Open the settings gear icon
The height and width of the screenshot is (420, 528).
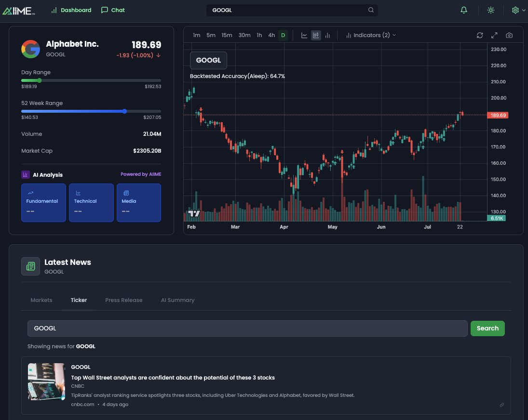[515, 10]
